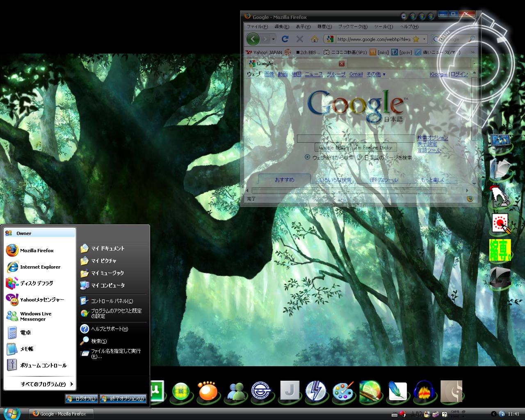Select 'search Japanese pages' radio button
The height and width of the screenshot is (420, 525).
click(359, 157)
